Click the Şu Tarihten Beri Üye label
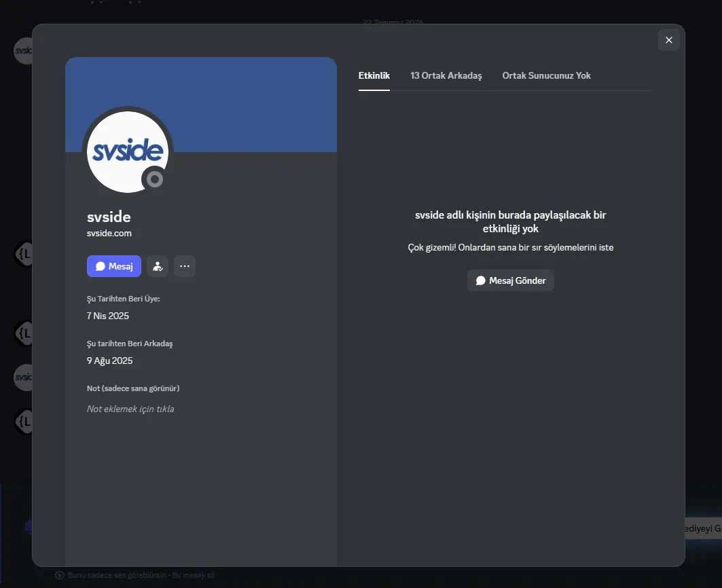The height and width of the screenshot is (588, 722). click(x=124, y=299)
